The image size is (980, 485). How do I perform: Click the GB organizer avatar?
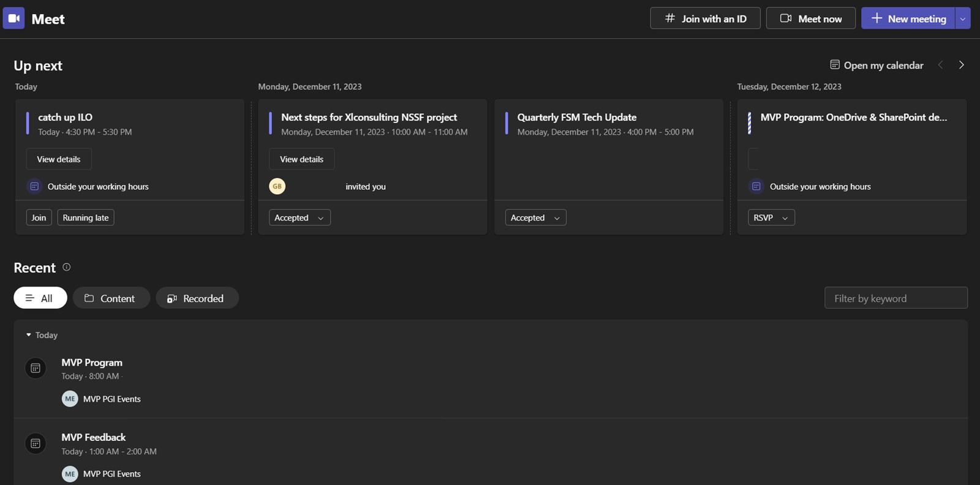pos(277,186)
